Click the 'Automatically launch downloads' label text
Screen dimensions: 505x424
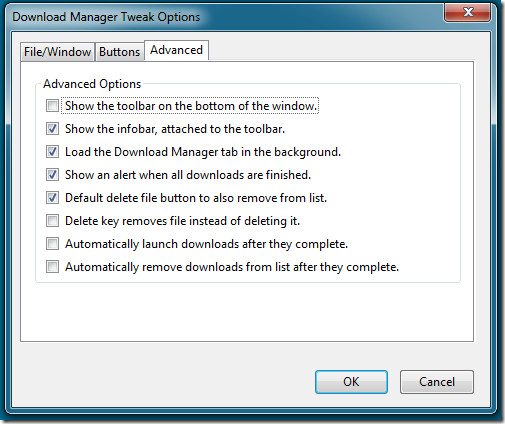click(x=206, y=244)
